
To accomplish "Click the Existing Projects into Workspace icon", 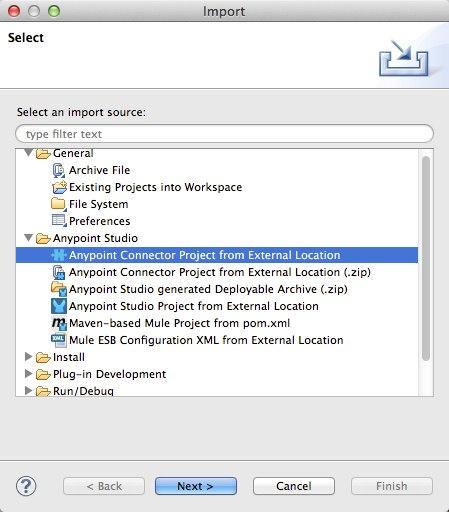I will 59,187.
